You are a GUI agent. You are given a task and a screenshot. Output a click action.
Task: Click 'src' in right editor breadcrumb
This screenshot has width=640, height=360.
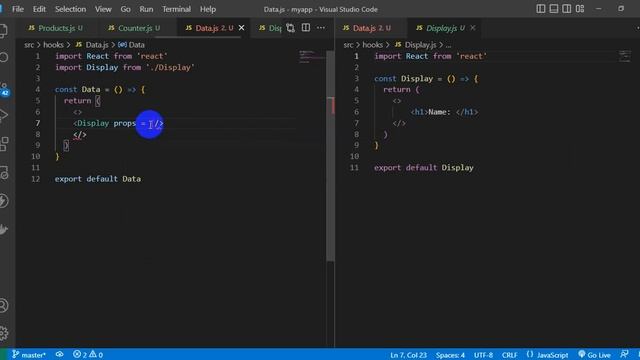(348, 45)
